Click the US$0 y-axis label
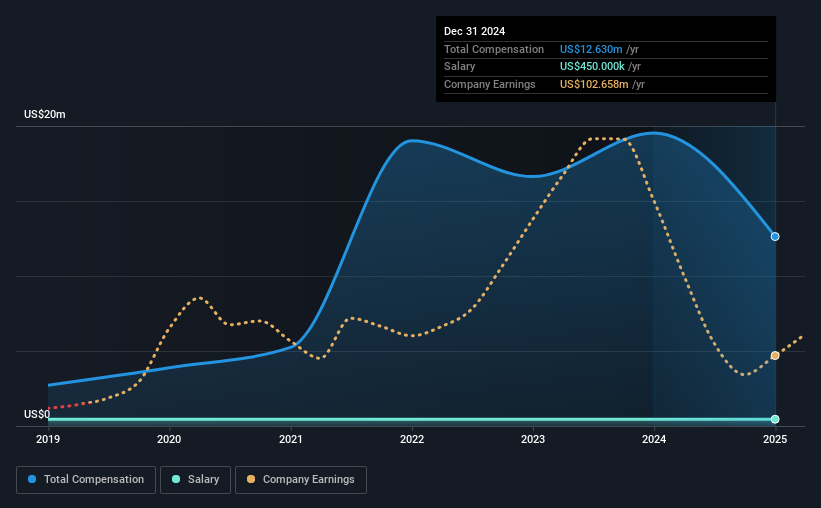 [x=37, y=414]
